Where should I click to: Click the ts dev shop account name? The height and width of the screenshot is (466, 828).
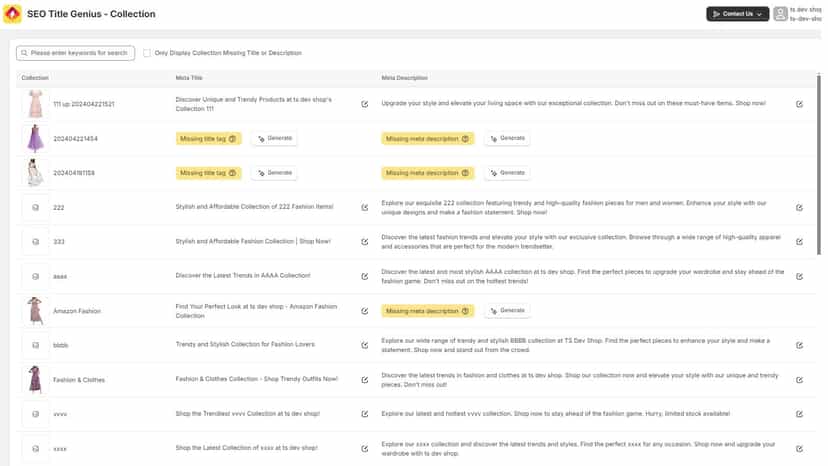click(x=805, y=10)
